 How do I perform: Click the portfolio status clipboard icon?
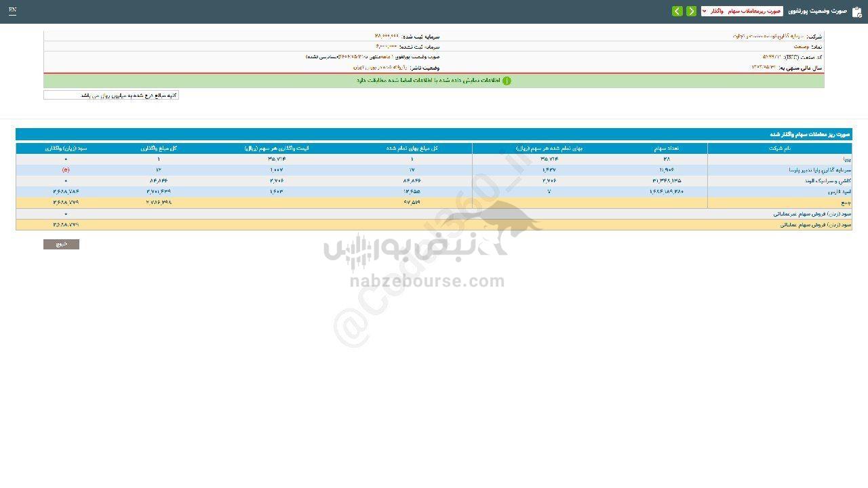pos(857,12)
